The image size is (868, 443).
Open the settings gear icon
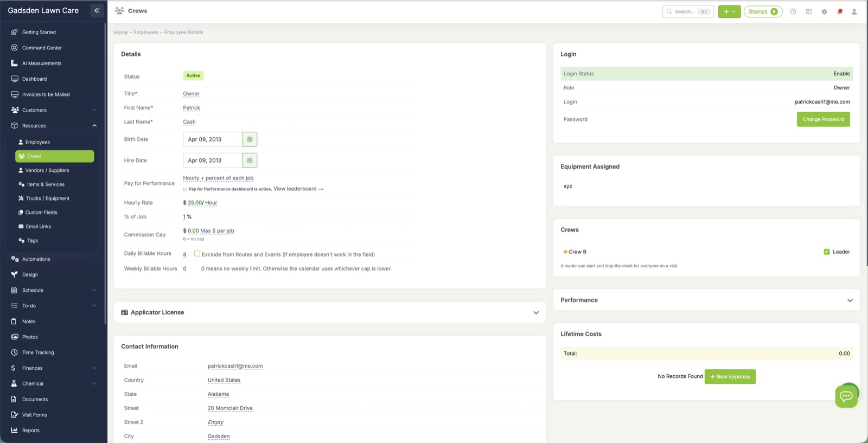(x=824, y=11)
